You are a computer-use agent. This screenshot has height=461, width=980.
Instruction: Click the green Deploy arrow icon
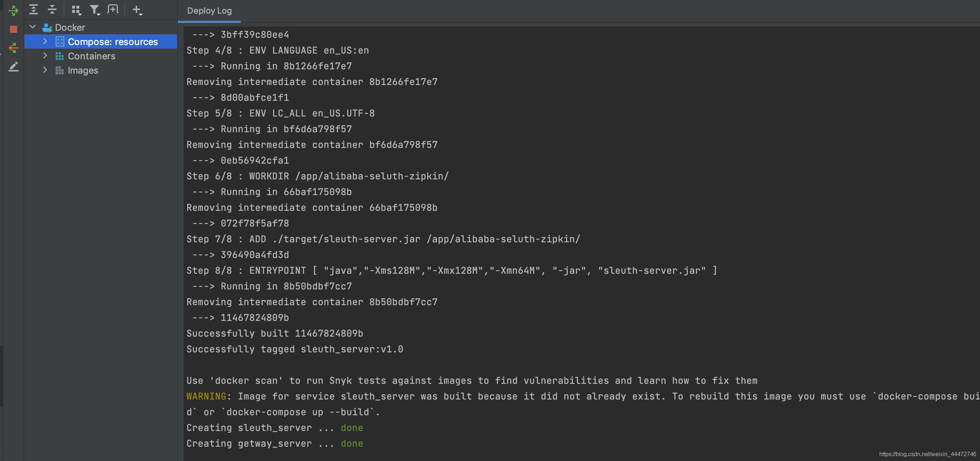point(13,10)
